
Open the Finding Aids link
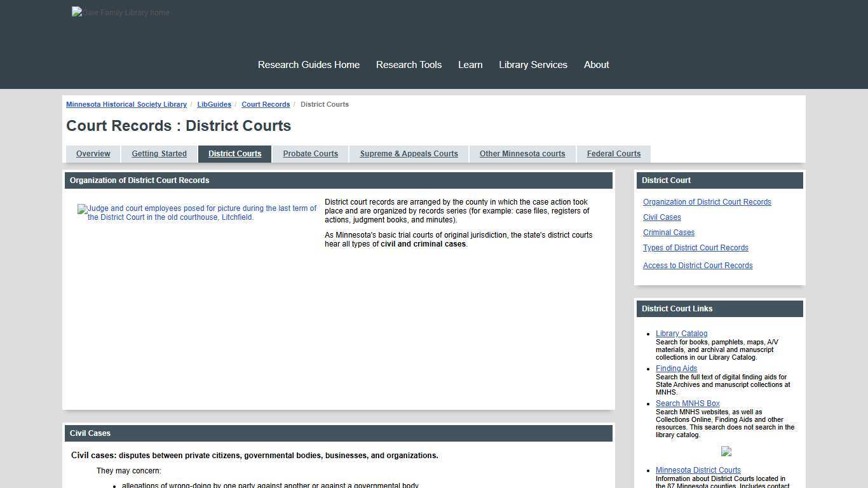click(676, 368)
